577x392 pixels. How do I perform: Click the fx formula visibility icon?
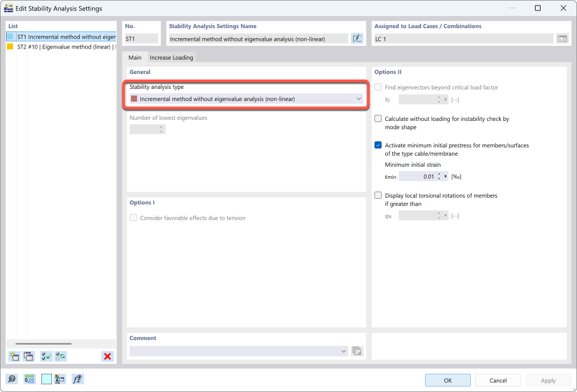coord(77,379)
